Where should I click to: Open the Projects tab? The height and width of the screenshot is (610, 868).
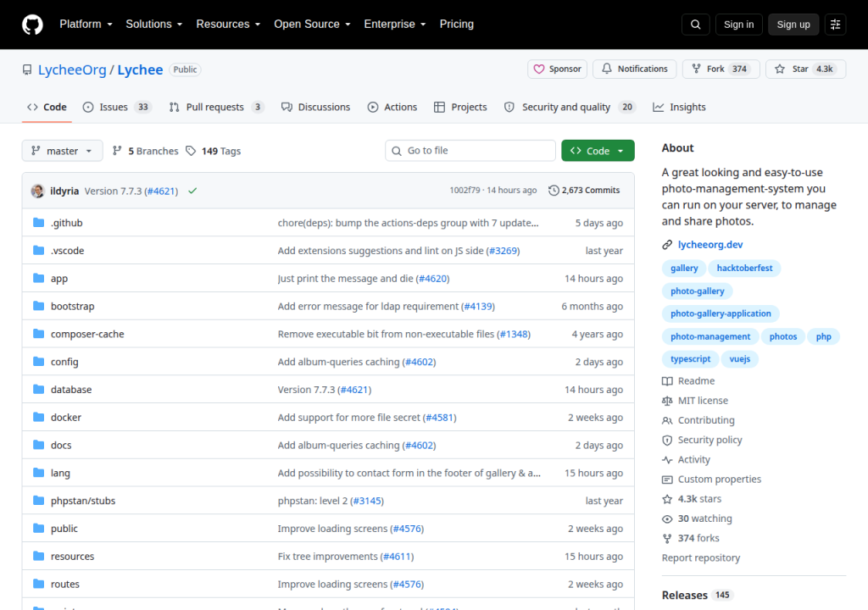click(460, 107)
